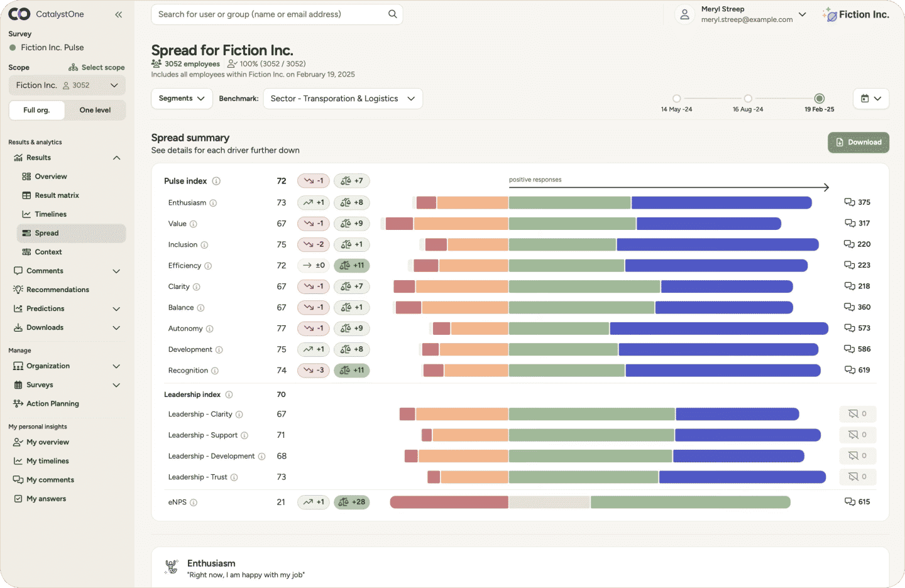This screenshot has width=905, height=588.
Task: Click Leadership - Clarity no-comments icon
Action: click(858, 414)
